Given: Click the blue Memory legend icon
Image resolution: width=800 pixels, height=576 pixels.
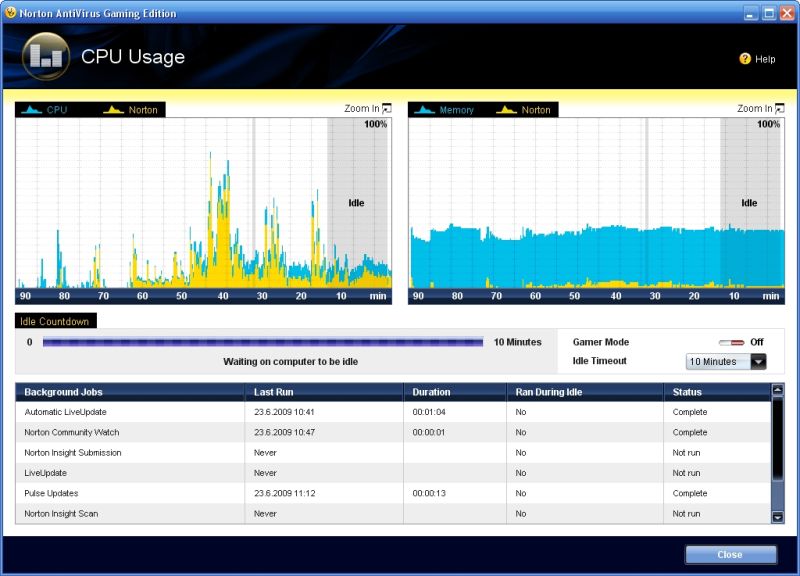Looking at the screenshot, I should coord(424,110).
